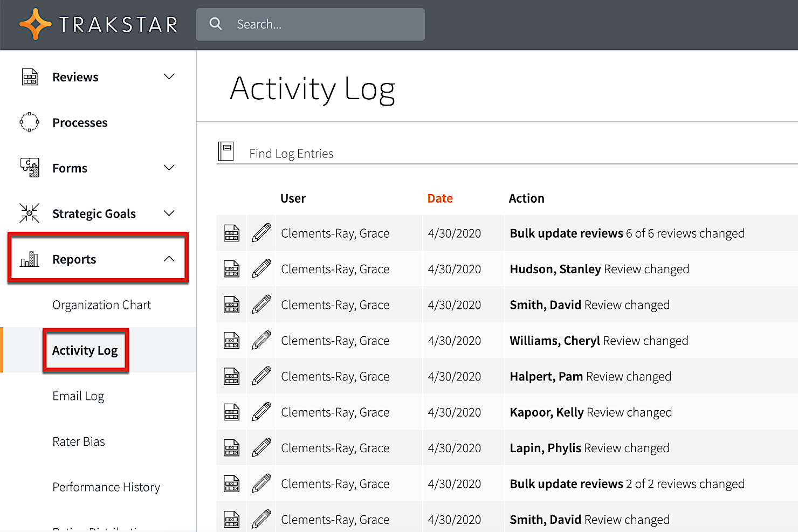Image resolution: width=798 pixels, height=532 pixels.
Task: Open review icon in Williams, Cheryl row
Action: (232, 341)
